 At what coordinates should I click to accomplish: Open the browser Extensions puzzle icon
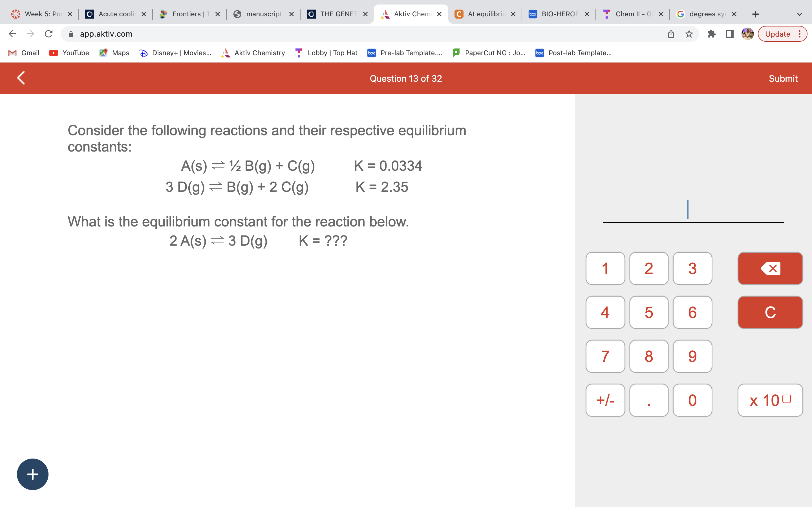click(711, 34)
